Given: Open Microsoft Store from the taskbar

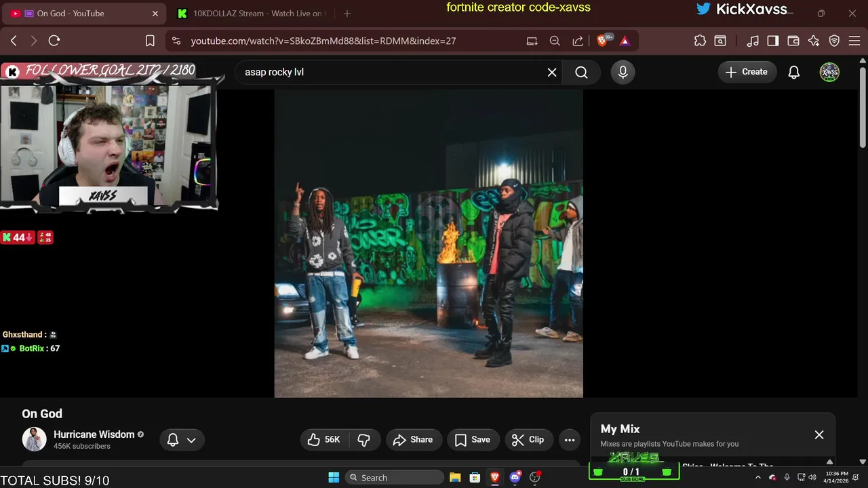Looking at the screenshot, I should pyautogui.click(x=475, y=477).
